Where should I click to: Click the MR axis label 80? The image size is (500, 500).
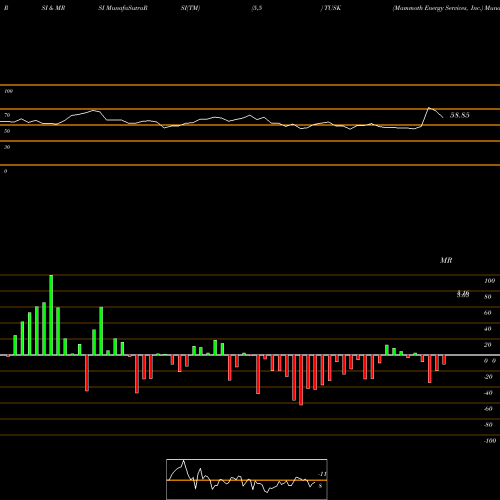(x=488, y=297)
